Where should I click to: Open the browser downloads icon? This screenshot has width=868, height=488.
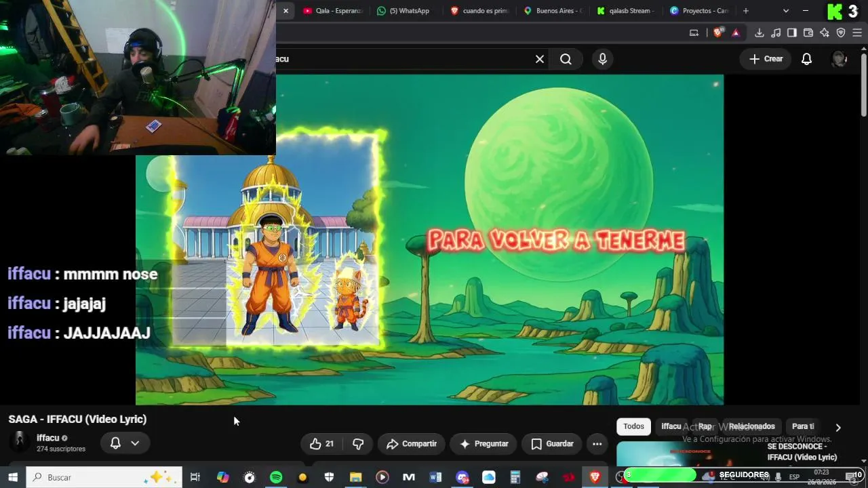pyautogui.click(x=759, y=33)
